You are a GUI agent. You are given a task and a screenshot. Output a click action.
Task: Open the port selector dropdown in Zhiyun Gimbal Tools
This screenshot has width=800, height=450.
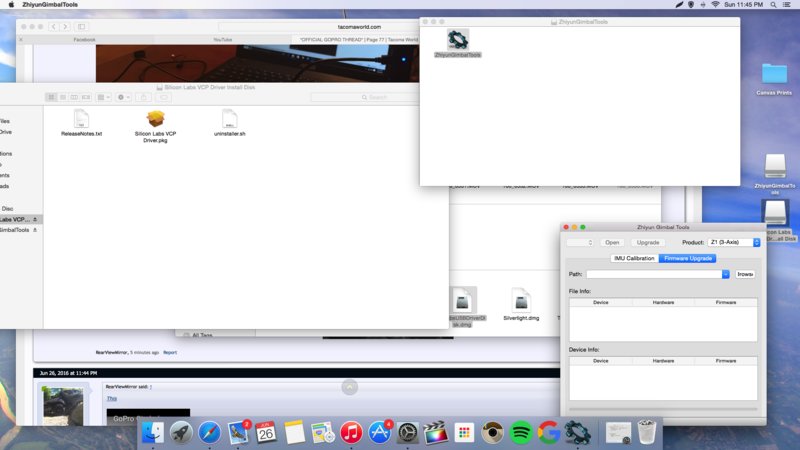(x=580, y=242)
